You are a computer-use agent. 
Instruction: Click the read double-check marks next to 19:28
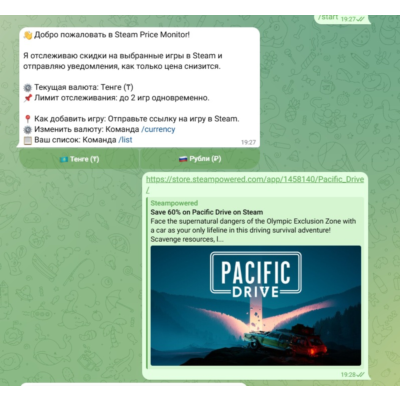click(x=361, y=375)
